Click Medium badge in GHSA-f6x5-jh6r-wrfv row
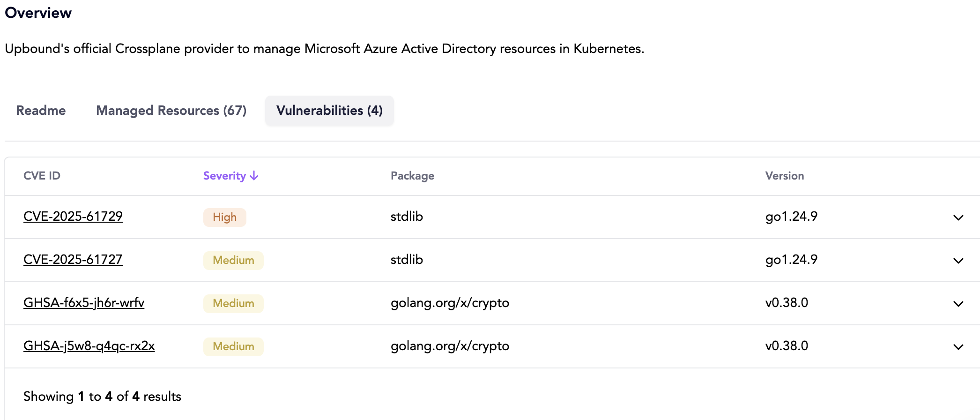The image size is (980, 420). coord(233,304)
